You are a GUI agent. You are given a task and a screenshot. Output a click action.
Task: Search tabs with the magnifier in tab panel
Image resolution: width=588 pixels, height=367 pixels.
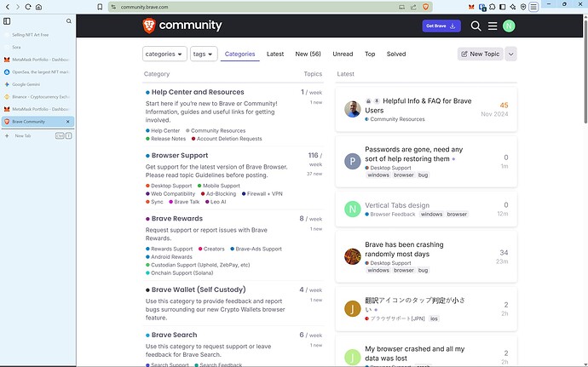pos(69,21)
